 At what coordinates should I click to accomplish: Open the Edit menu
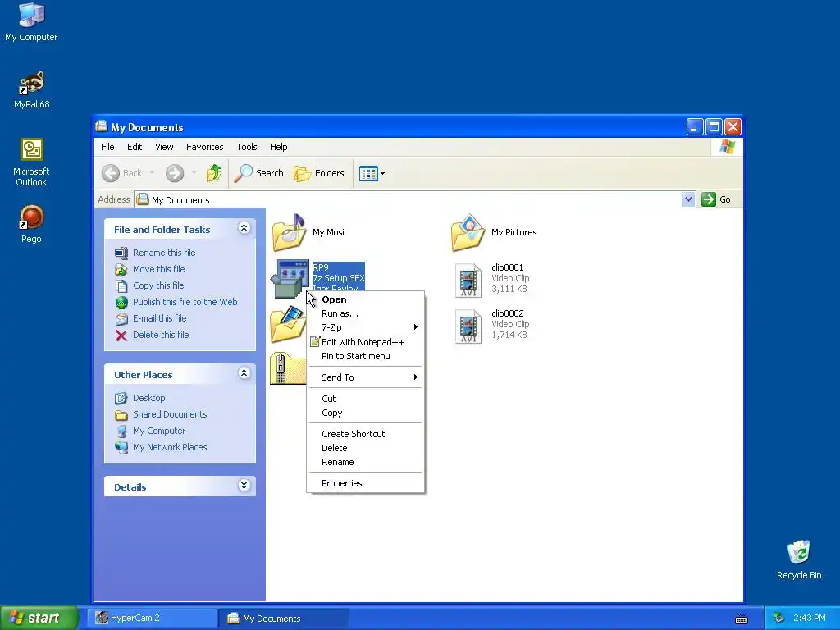[x=135, y=147]
